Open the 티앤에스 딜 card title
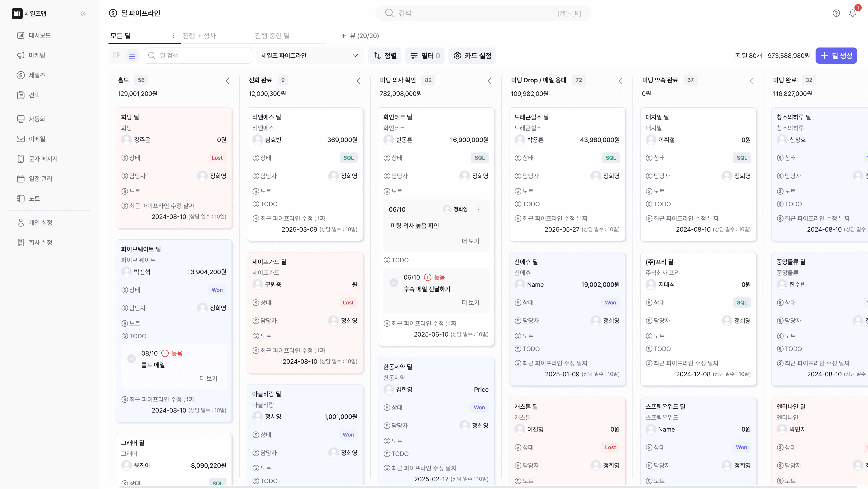Image resolution: width=868 pixels, height=489 pixels. (267, 117)
